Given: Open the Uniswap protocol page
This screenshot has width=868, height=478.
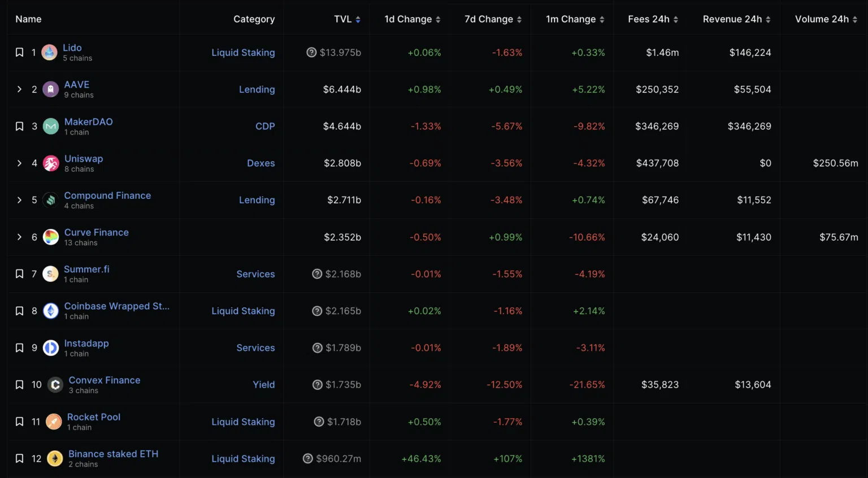Looking at the screenshot, I should tap(84, 159).
